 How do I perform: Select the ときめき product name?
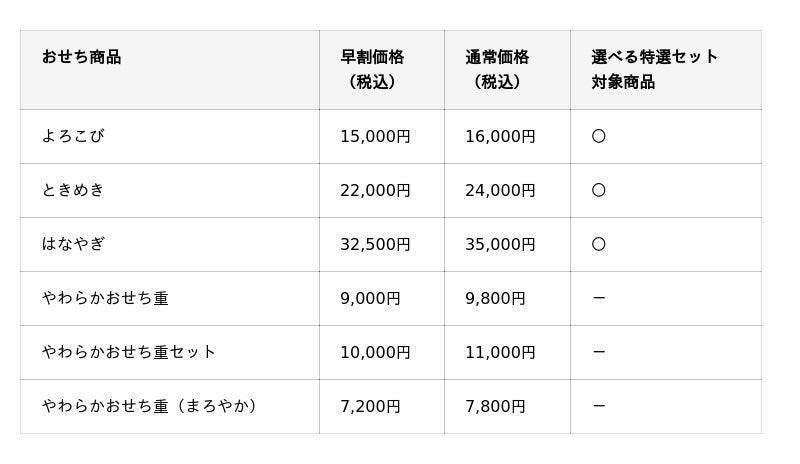73,190
